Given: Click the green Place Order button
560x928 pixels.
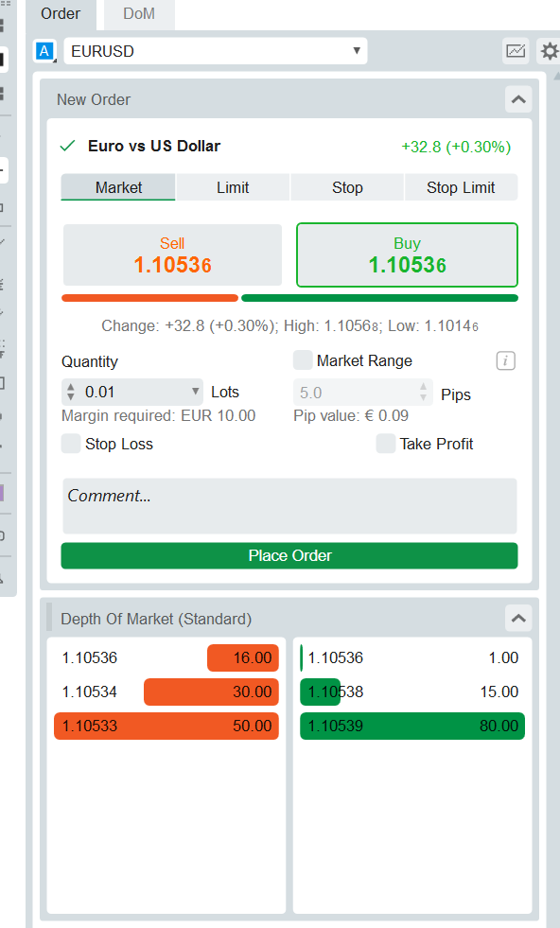Looking at the screenshot, I should click(289, 555).
